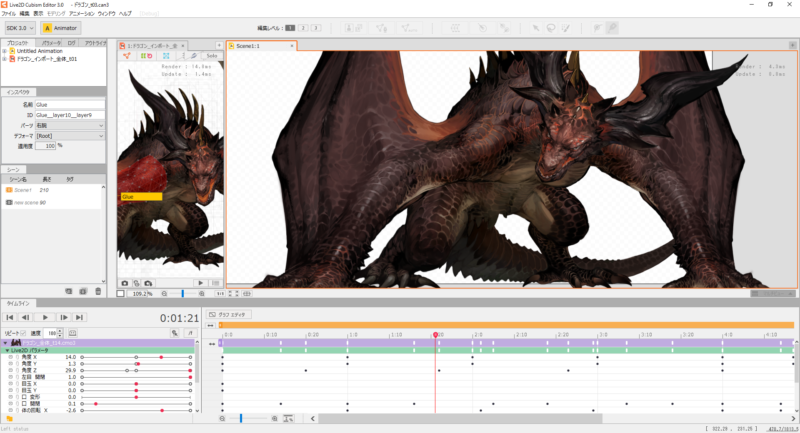Open the ヘルプ menu
The image size is (800, 433).
[126, 13]
